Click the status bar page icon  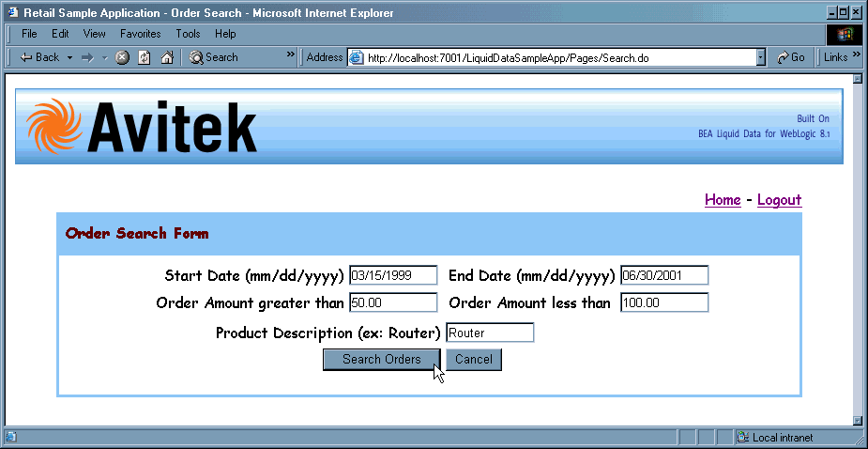tap(11, 438)
